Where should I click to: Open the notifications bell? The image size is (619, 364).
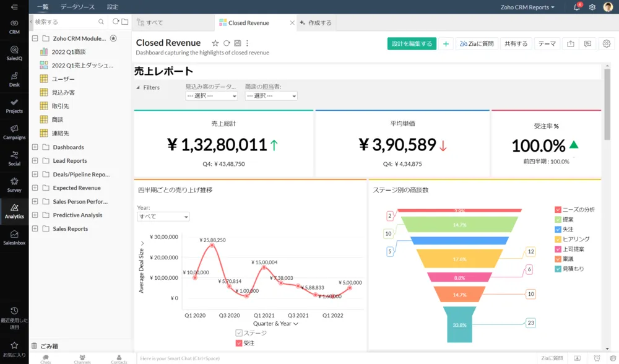(577, 7)
